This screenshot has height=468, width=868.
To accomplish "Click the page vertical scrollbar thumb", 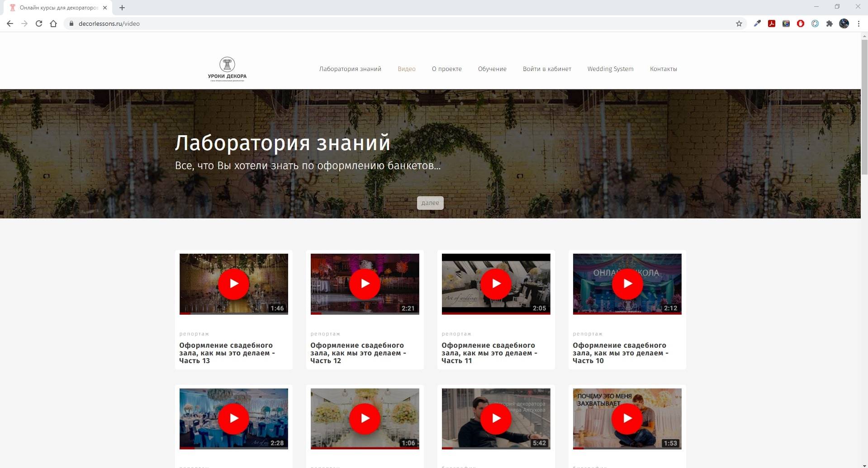I will (x=864, y=106).
